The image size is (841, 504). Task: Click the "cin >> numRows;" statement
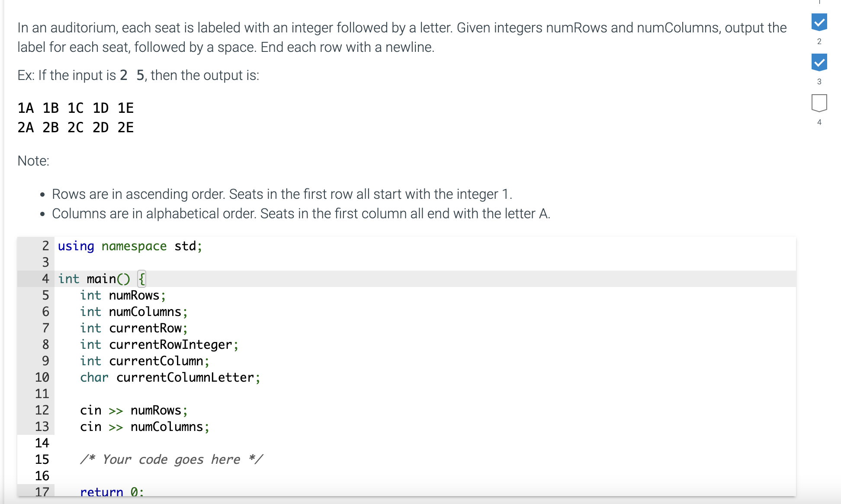click(134, 410)
